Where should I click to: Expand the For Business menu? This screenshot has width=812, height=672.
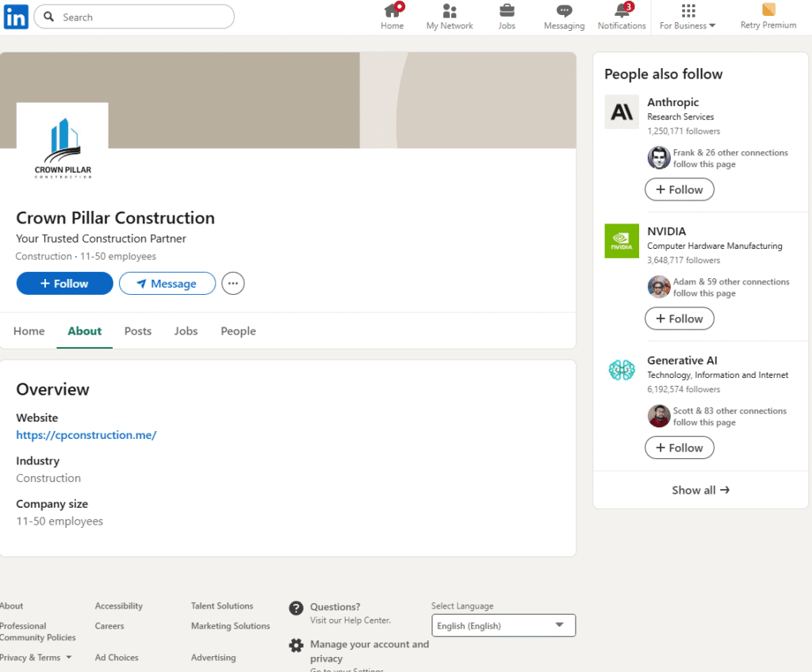coord(688,17)
